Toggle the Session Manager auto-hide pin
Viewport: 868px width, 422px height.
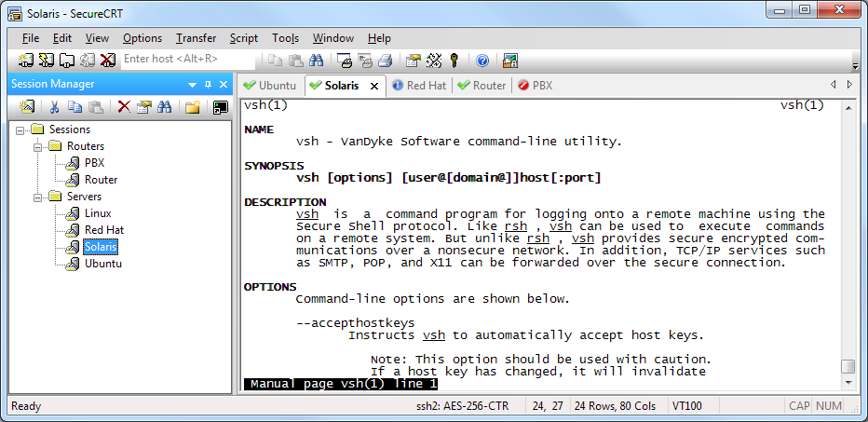[x=208, y=85]
